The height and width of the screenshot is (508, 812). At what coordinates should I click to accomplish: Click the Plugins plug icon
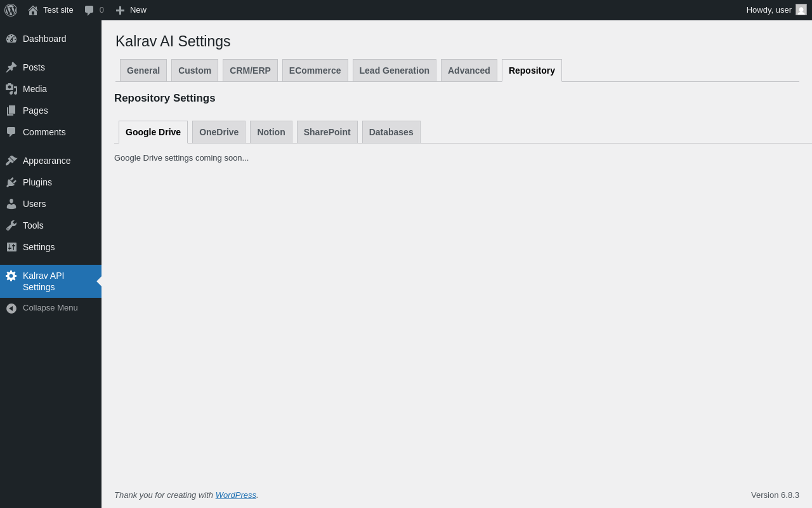coord(11,182)
